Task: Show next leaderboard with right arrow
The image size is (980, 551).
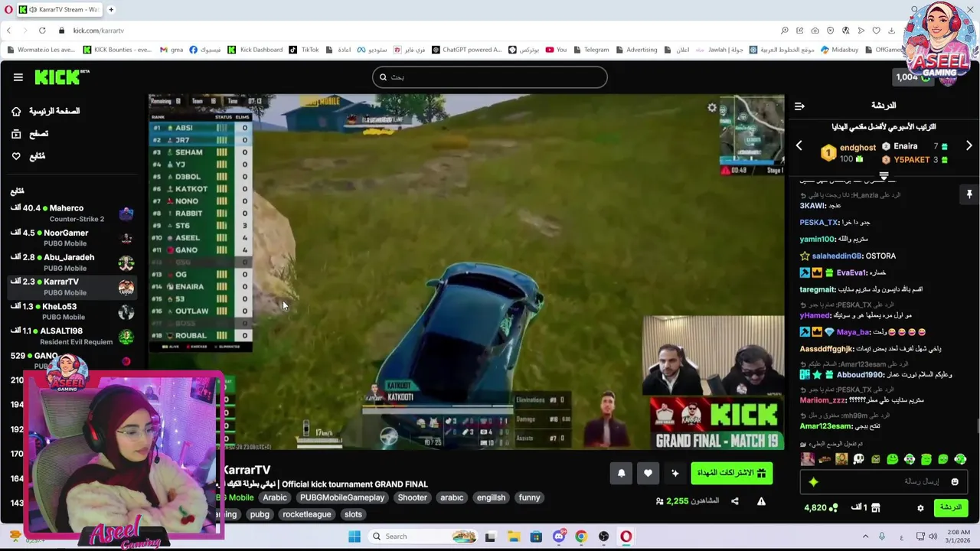Action: [969, 145]
